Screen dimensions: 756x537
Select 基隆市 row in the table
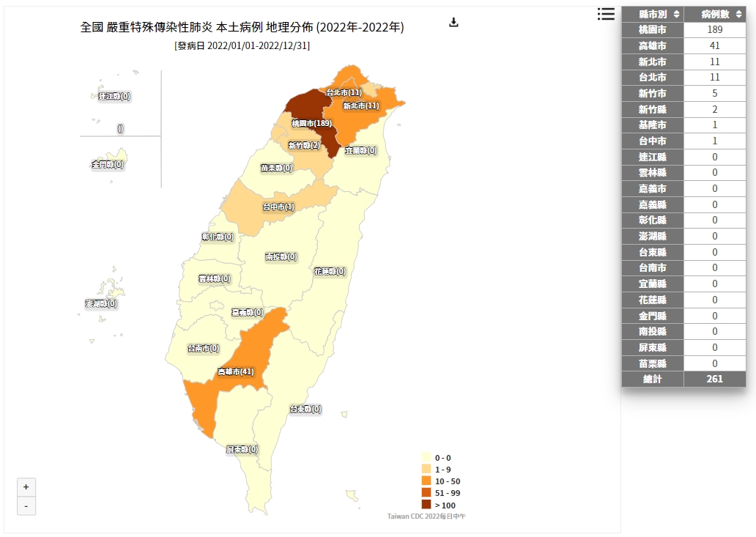(683, 125)
